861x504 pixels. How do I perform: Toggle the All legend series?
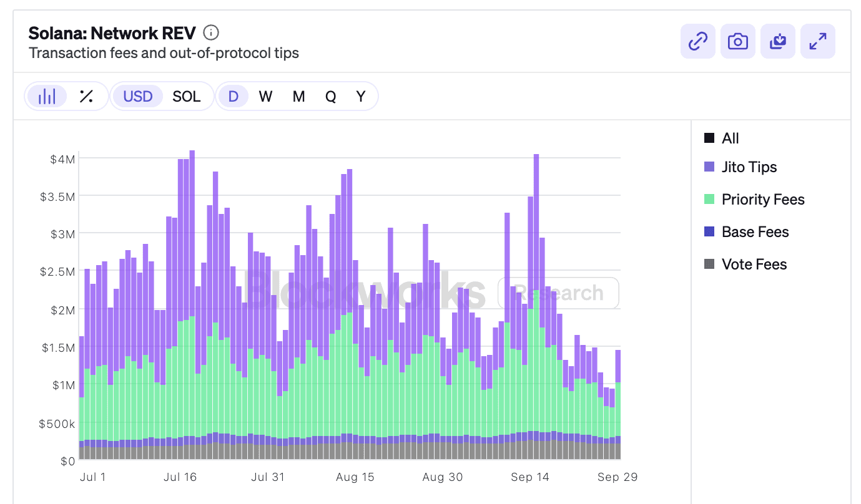coord(722,138)
